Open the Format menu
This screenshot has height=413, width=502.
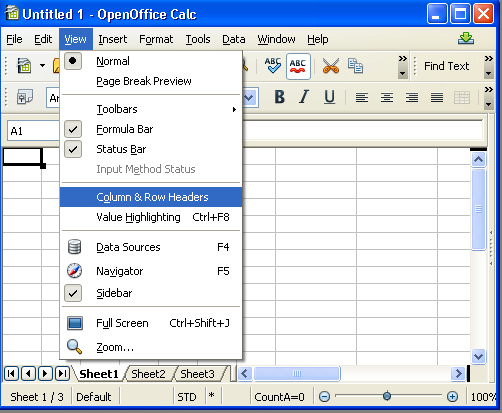tap(156, 39)
